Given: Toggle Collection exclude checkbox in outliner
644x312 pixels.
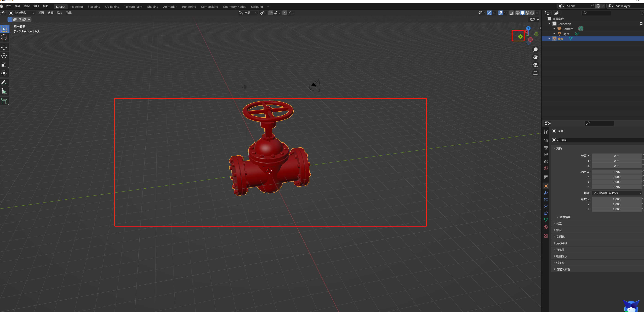Looking at the screenshot, I should click(x=641, y=24).
